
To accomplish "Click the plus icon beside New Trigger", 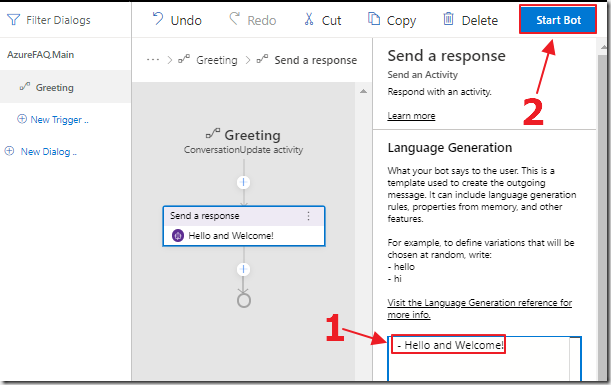I will tap(22, 119).
